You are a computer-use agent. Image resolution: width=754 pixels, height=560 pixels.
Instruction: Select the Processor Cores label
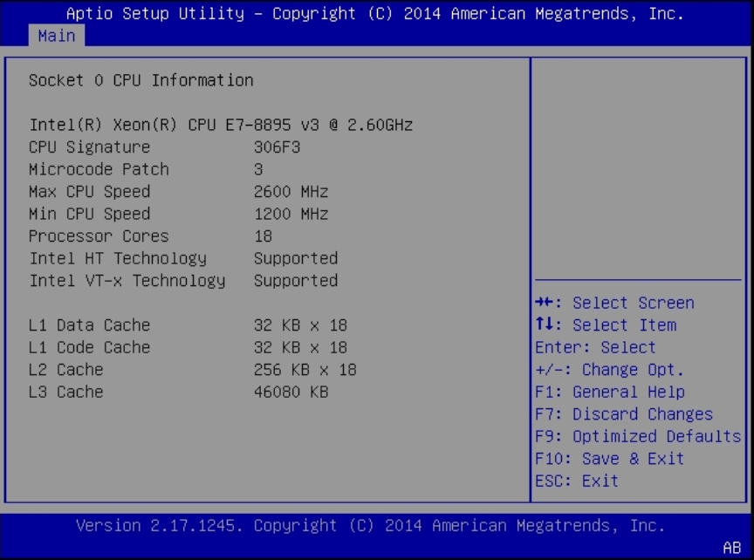click(x=99, y=236)
